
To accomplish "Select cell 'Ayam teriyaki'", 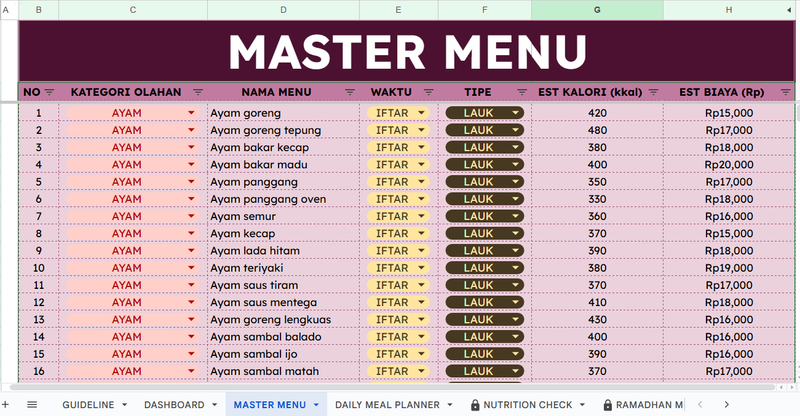I will (x=283, y=268).
